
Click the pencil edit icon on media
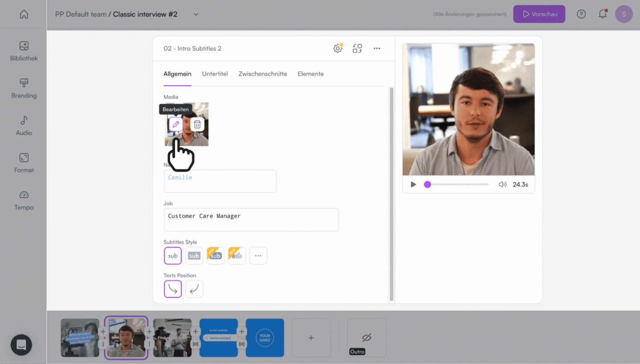176,125
